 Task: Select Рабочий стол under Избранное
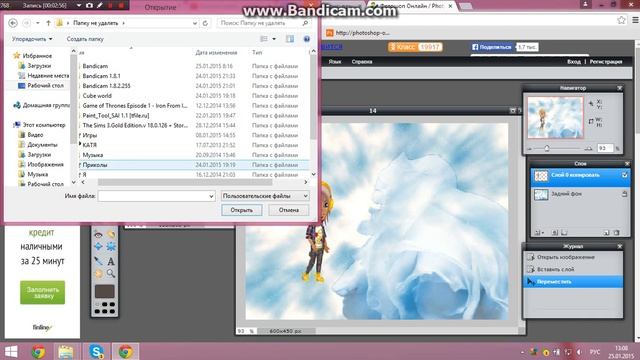coord(41,86)
